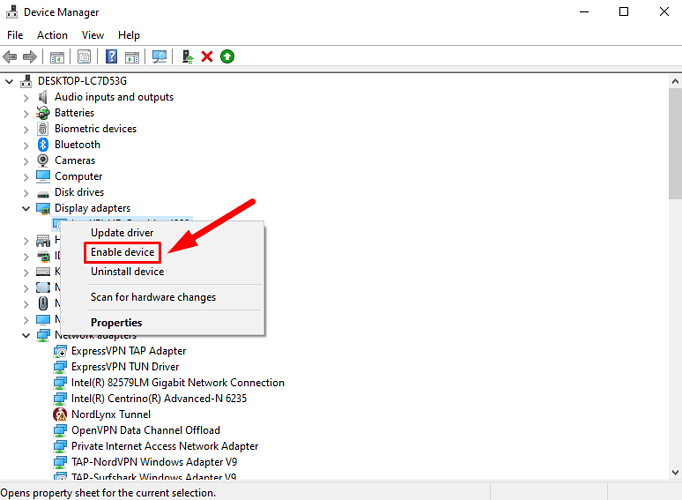Click the blue Help question mark icon
This screenshot has height=500, width=682.
pyautogui.click(x=112, y=57)
